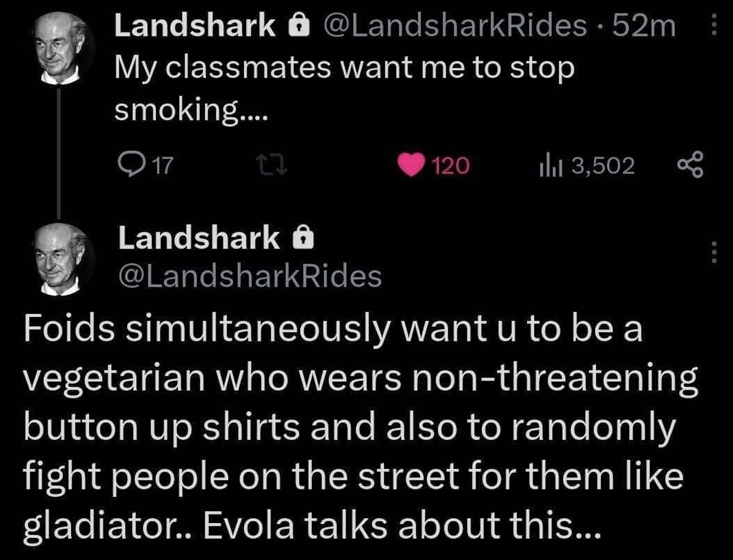The height and width of the screenshot is (560, 733).
Task: Click the Landshark display name above the Foids tweet
Action: click(199, 238)
